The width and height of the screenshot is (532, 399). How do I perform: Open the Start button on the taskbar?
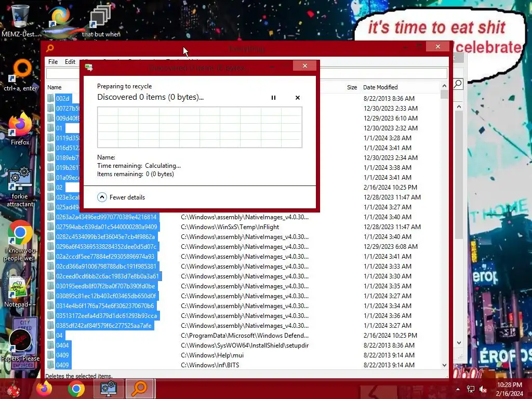pos(14,389)
